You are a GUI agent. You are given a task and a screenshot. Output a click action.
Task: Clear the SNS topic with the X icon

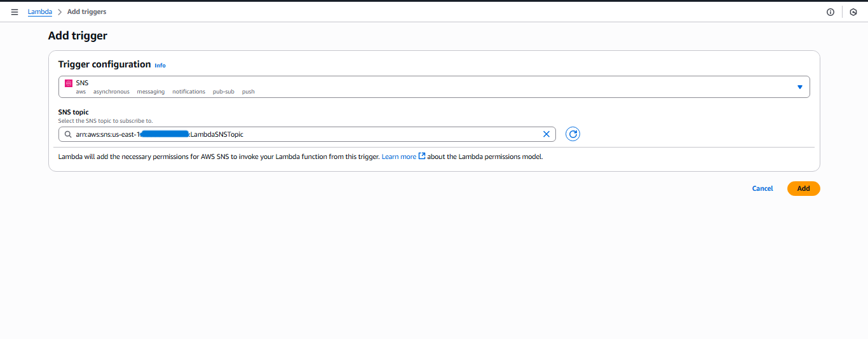click(546, 134)
